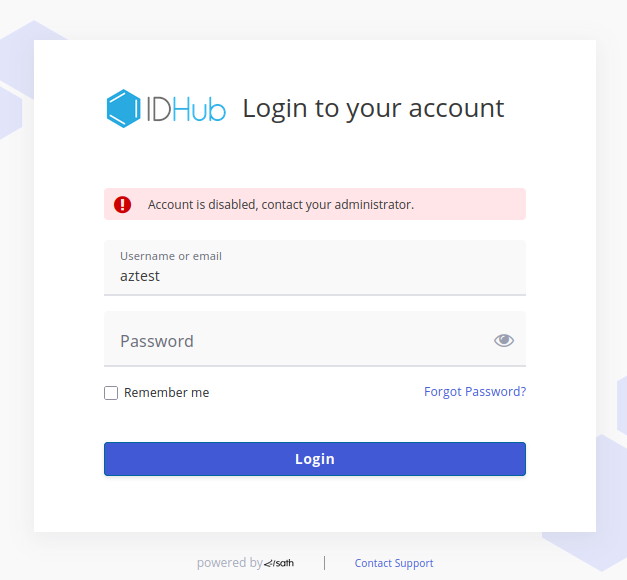Image resolution: width=627 pixels, height=580 pixels.
Task: Click the "Username or email" floating label
Action: point(171,256)
